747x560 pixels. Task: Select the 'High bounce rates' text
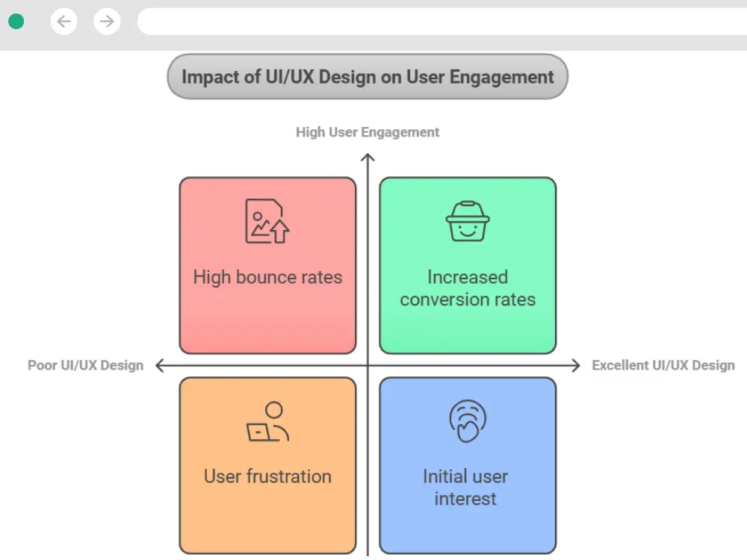click(x=267, y=278)
